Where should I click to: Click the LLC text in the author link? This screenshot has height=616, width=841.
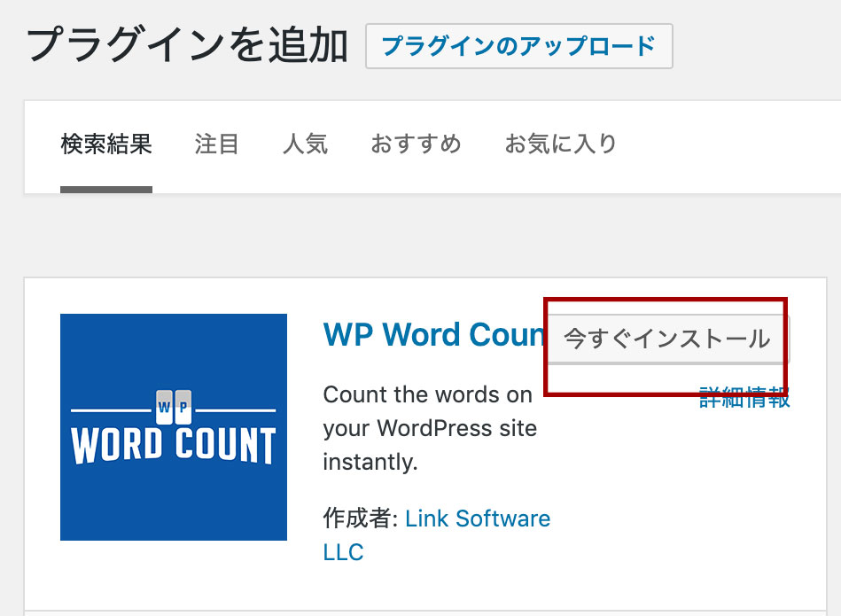click(x=344, y=552)
